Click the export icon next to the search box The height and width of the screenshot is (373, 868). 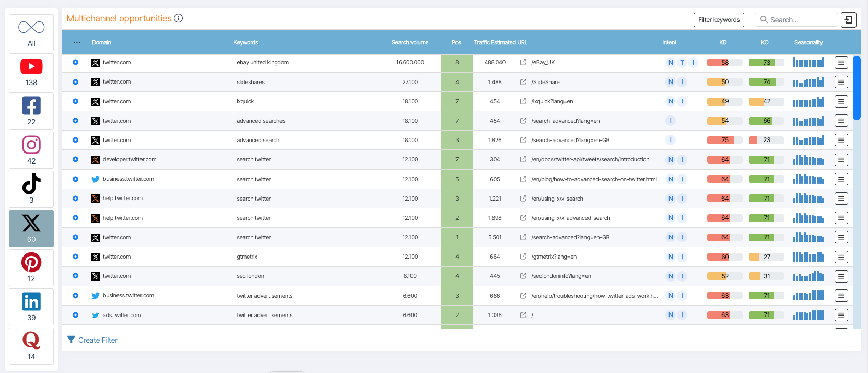(849, 20)
